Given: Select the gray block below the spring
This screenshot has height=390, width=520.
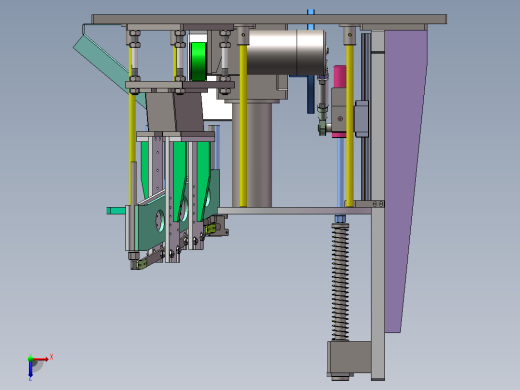Looking at the screenshot, I should (x=349, y=358).
